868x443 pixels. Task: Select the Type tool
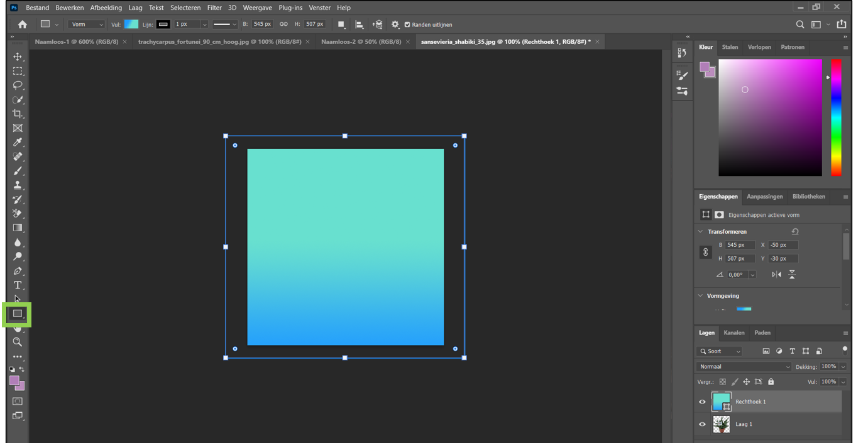18,285
